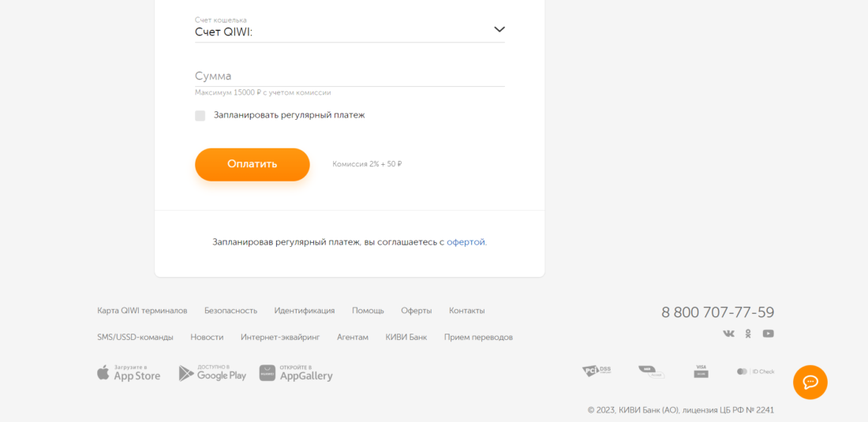Click the PCI DSS compliance logo
The image size is (868, 422).
click(597, 371)
